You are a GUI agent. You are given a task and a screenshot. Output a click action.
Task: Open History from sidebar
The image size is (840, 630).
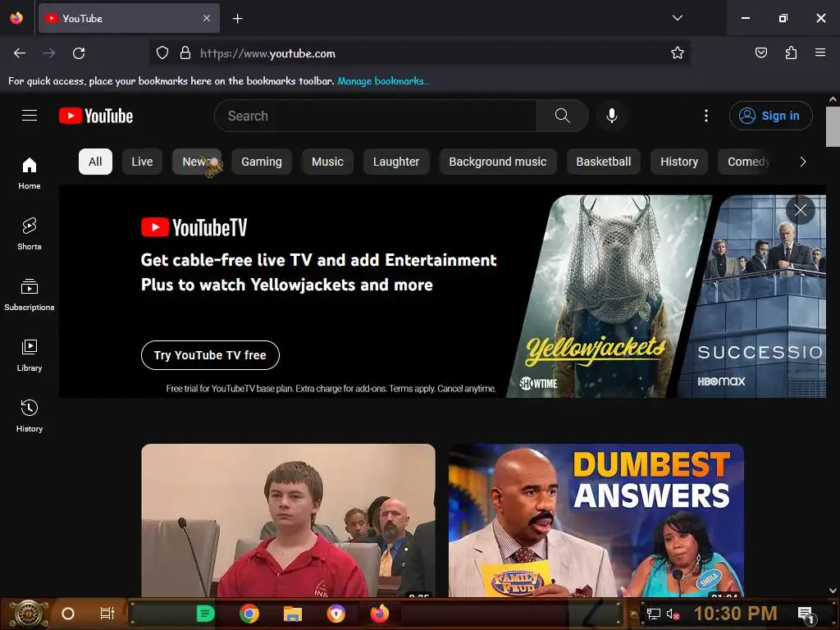tap(30, 416)
